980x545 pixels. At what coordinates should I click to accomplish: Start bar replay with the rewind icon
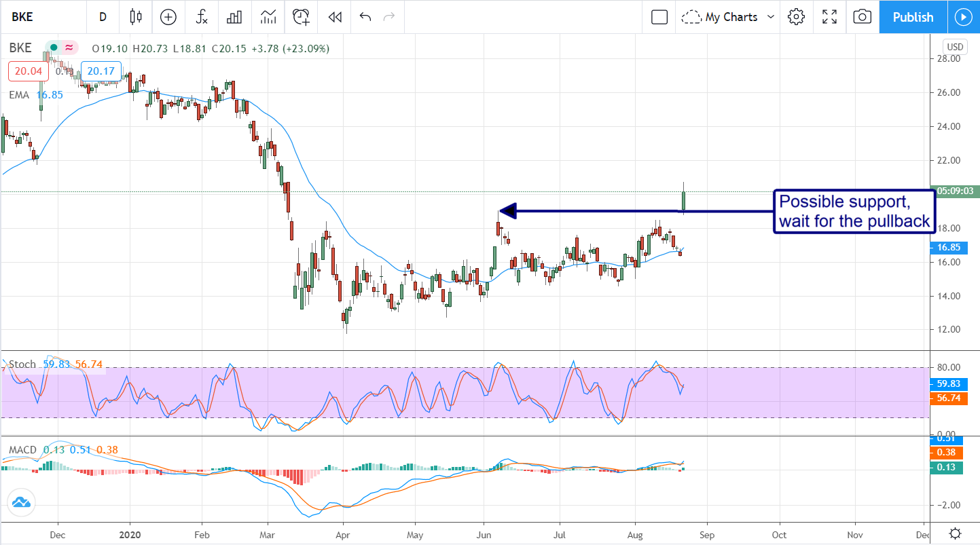[333, 17]
